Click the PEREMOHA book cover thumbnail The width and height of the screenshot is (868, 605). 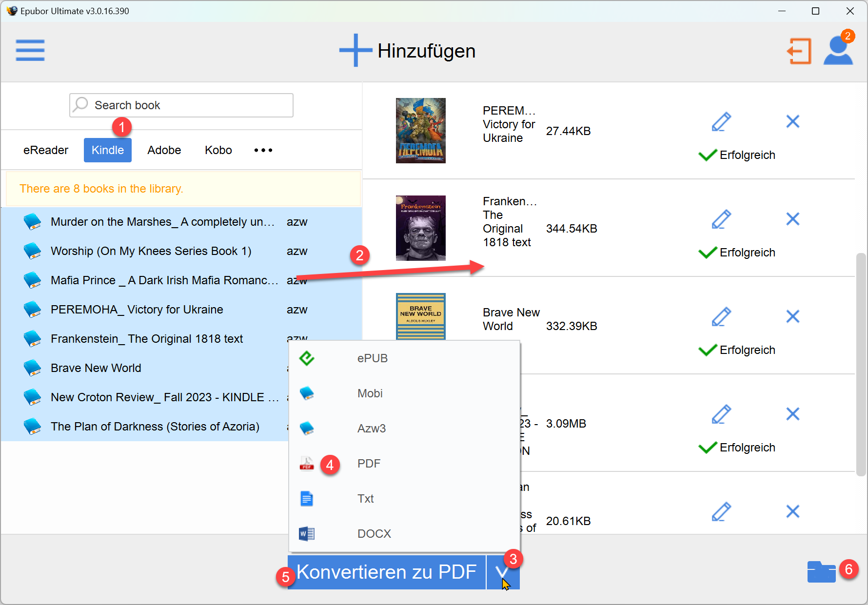point(420,131)
